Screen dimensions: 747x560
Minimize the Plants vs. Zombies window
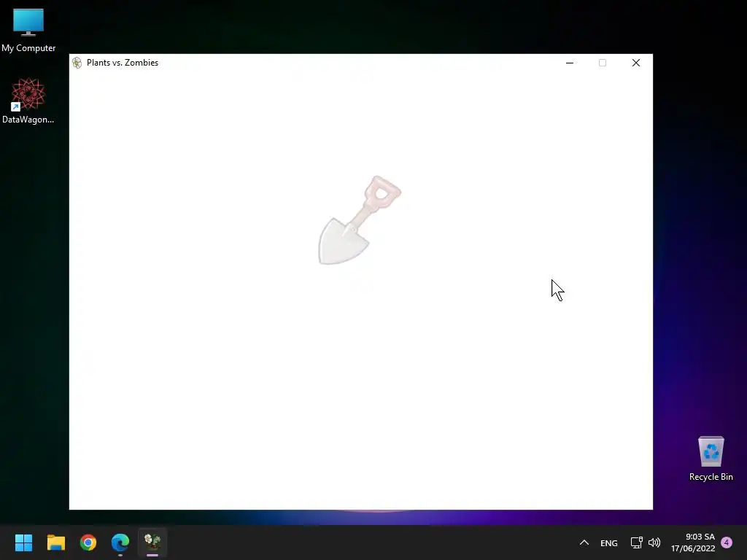(569, 63)
